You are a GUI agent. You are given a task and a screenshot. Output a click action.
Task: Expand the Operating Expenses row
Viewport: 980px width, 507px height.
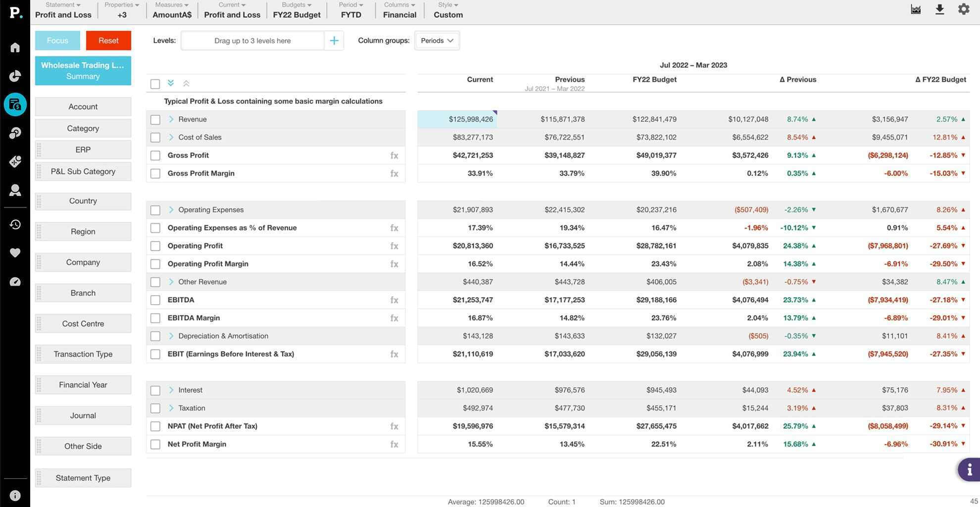click(171, 210)
